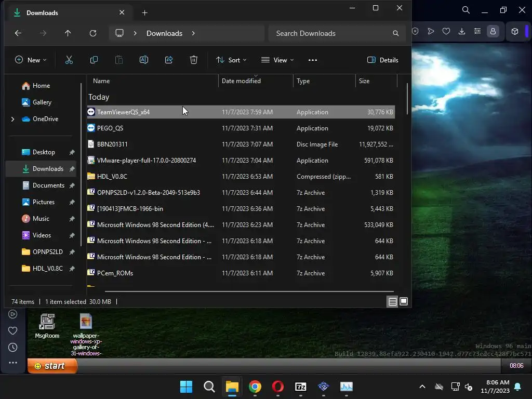Expand OneDrive tree node
Screen dimensions: 532x399
(12, 119)
